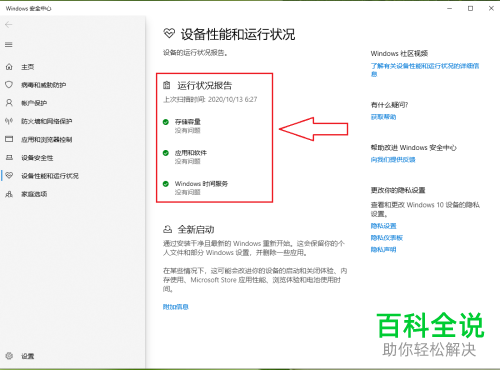Click the 运行状况报告 heading

point(204,86)
